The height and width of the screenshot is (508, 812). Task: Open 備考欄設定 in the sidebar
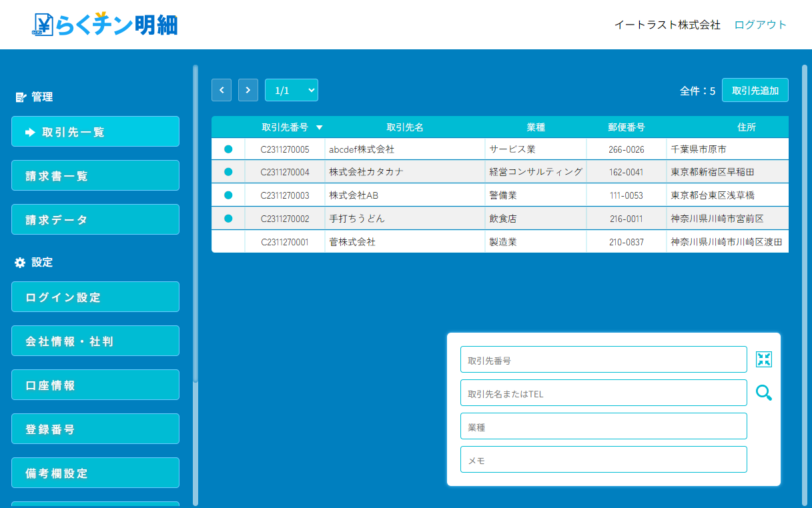[95, 473]
